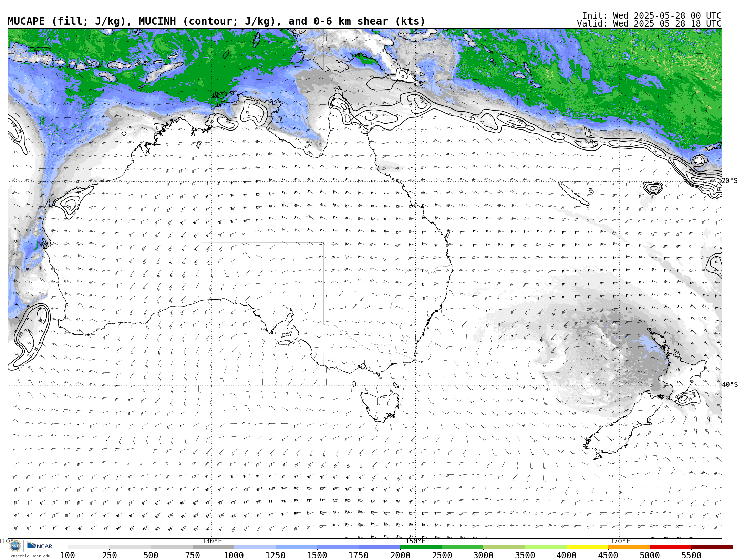Pick the orange 4500–5000 colorbar segment
The width and height of the screenshot is (744, 560).
tap(629, 547)
